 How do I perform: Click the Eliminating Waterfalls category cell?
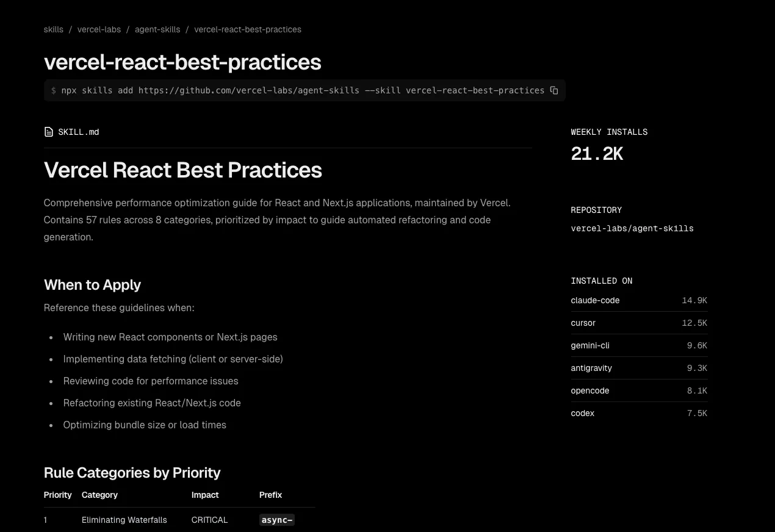124,520
